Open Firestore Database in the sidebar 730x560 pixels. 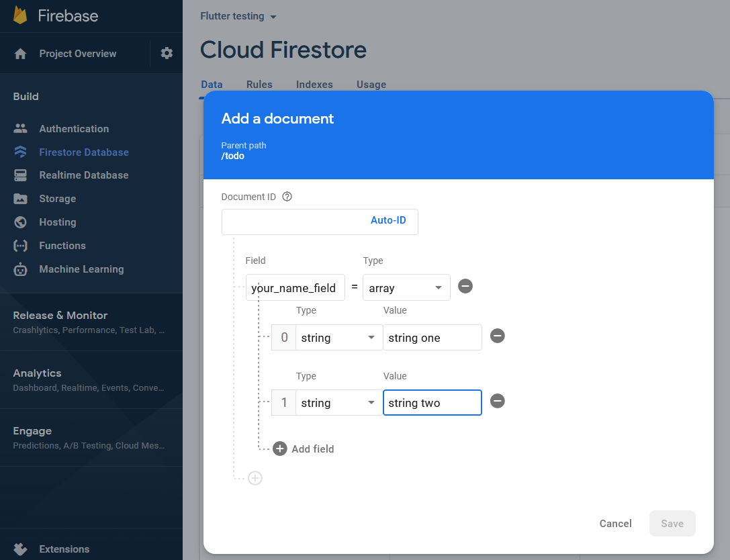click(x=84, y=152)
